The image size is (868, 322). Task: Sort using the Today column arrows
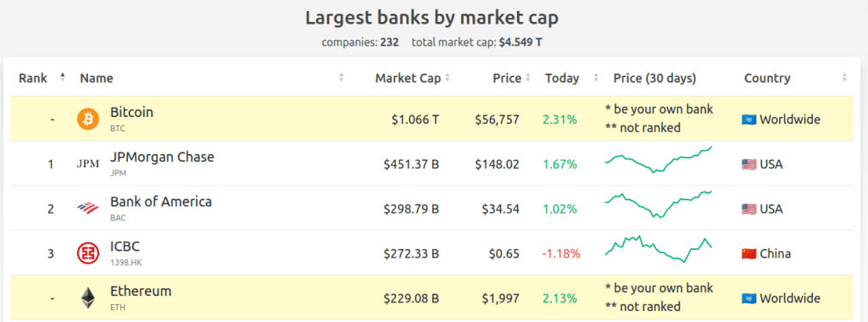(x=596, y=78)
